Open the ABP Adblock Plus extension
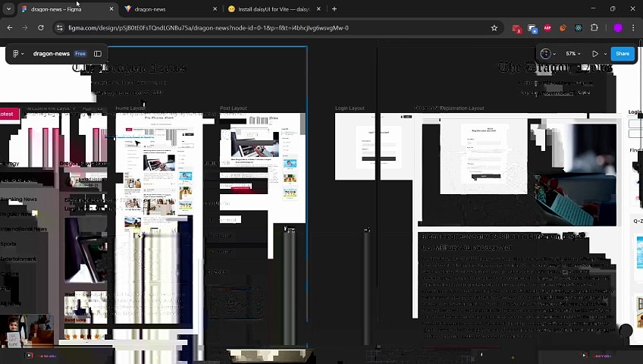 (547, 28)
